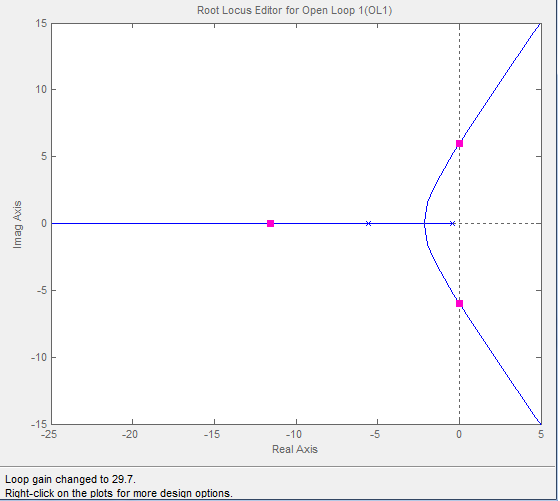
Task: Click the -15 tick label on the imaginary axis
Action: click(39, 424)
